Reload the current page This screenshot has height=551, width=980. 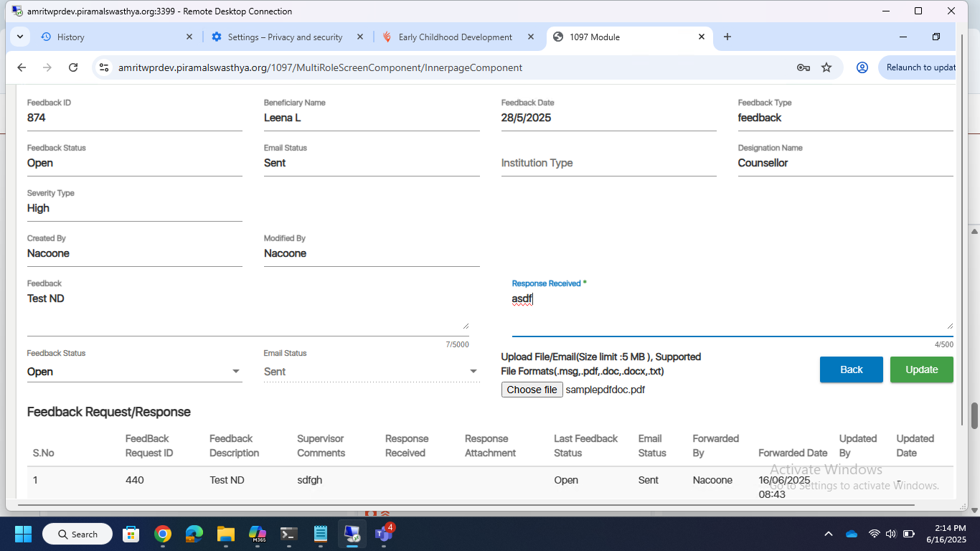tap(73, 67)
